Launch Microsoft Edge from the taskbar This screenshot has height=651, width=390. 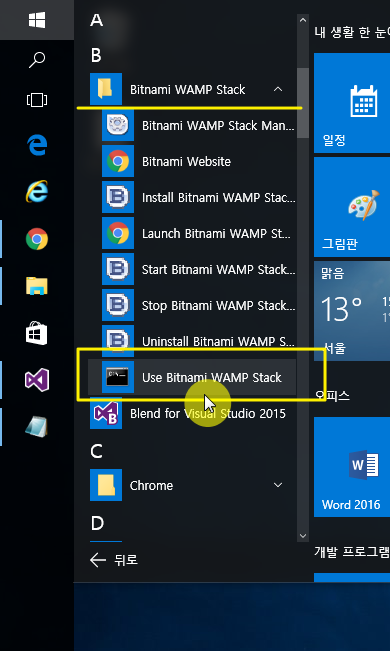[x=37, y=145]
